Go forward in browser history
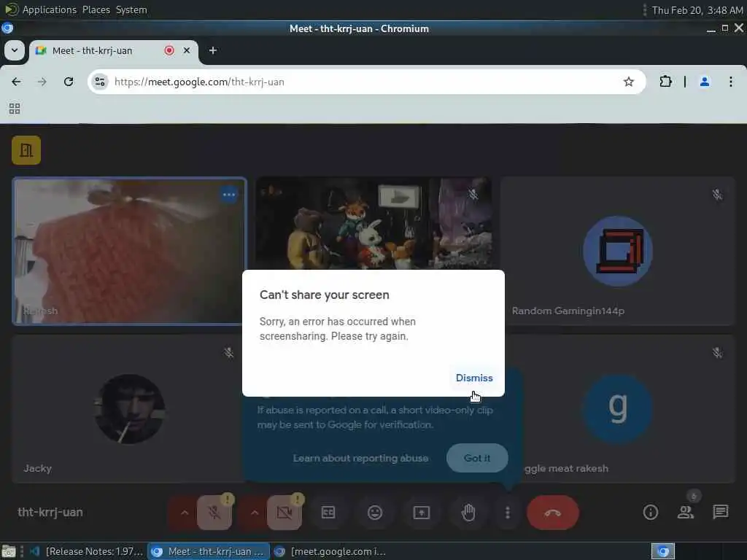747x560 pixels. 42,82
